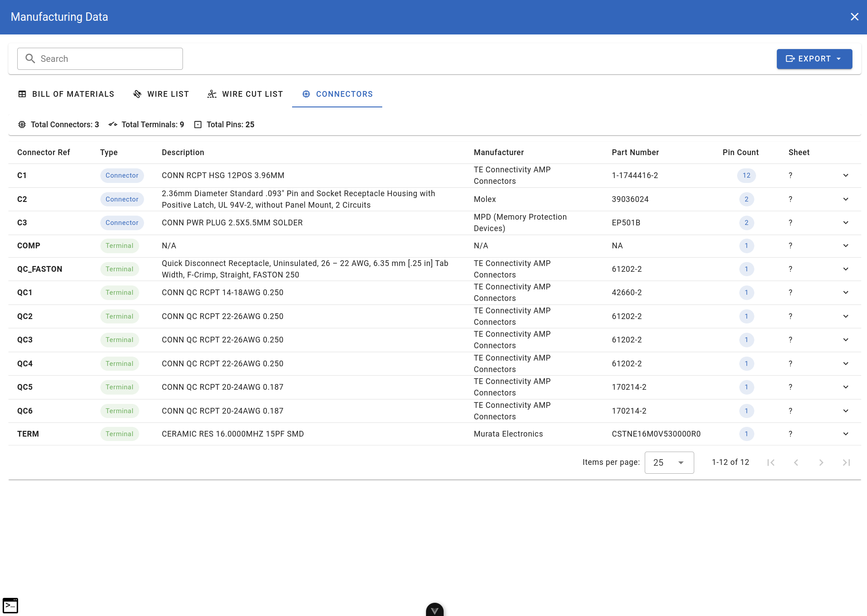This screenshot has height=616, width=867.
Task: Go to next page of results
Action: (821, 462)
